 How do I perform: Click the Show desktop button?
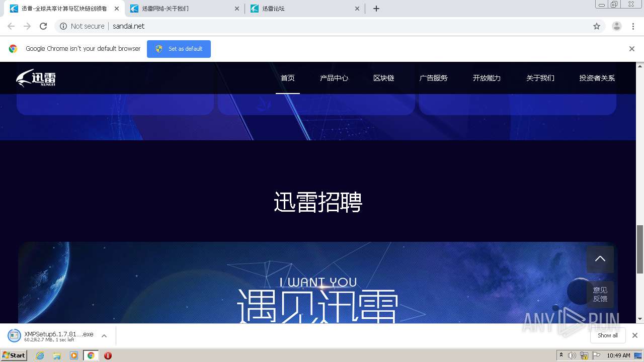pos(639,355)
